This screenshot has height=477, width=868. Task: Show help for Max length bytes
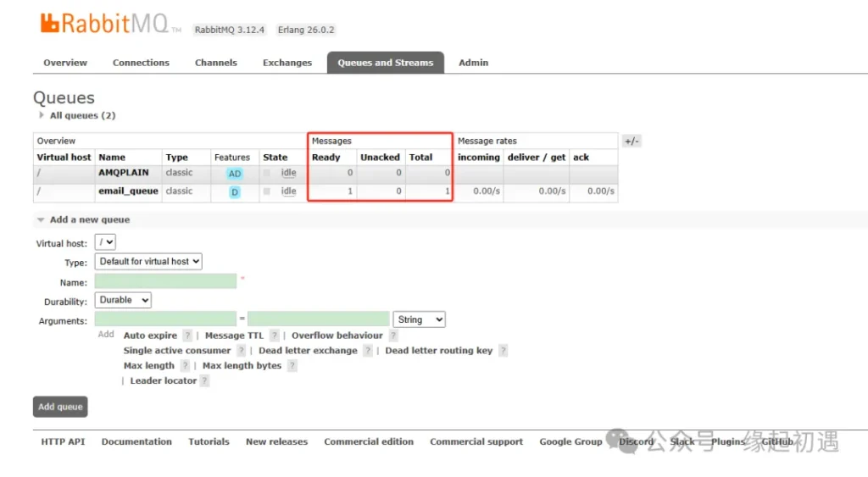[292, 366]
